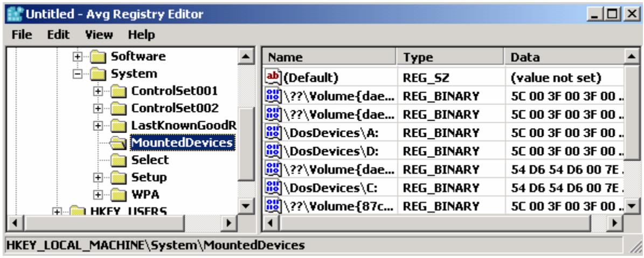This screenshot has width=644, height=258.
Task: Select the Software folder icon
Action: [98, 57]
